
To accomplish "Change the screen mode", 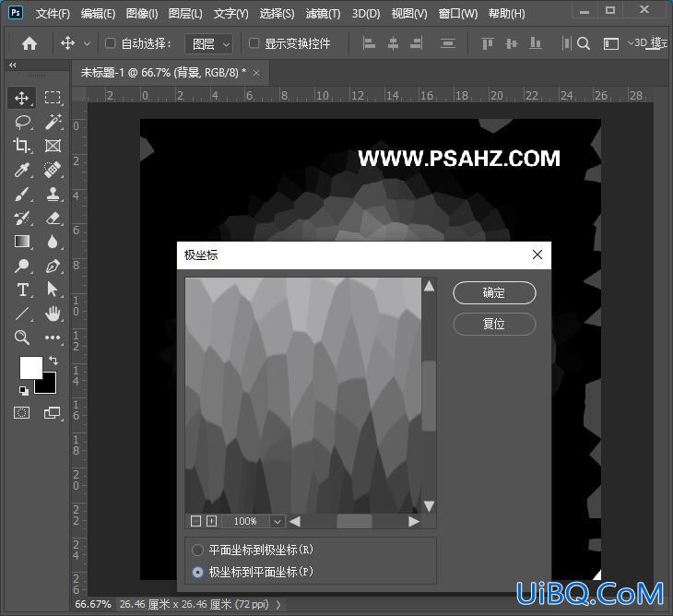I will click(53, 413).
